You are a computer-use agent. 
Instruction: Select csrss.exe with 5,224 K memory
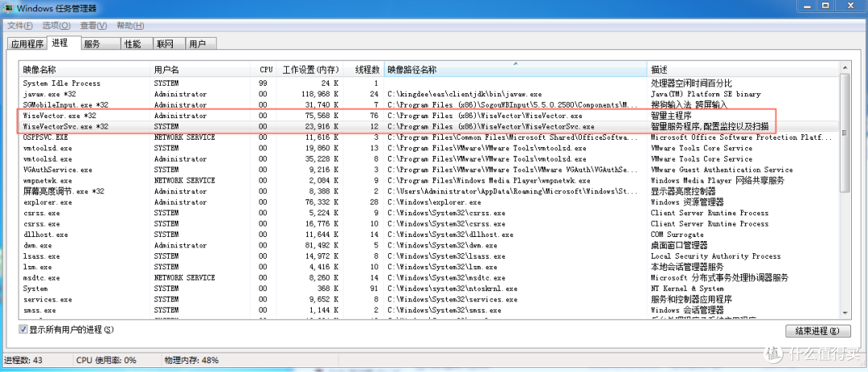(429, 213)
